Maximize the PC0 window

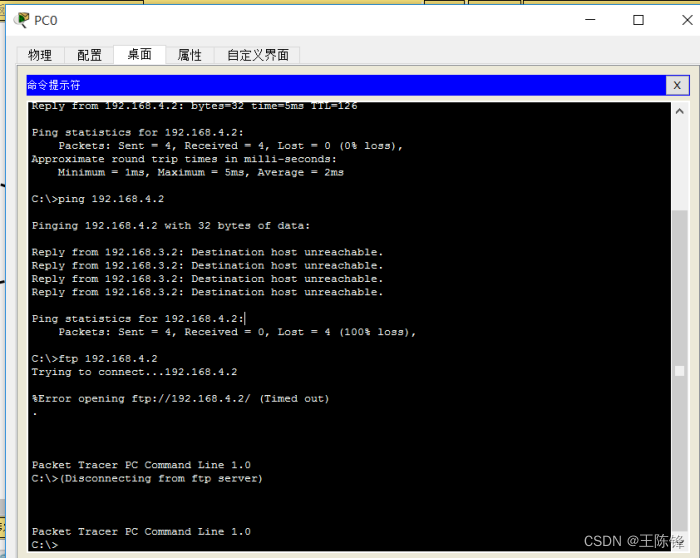(638, 20)
